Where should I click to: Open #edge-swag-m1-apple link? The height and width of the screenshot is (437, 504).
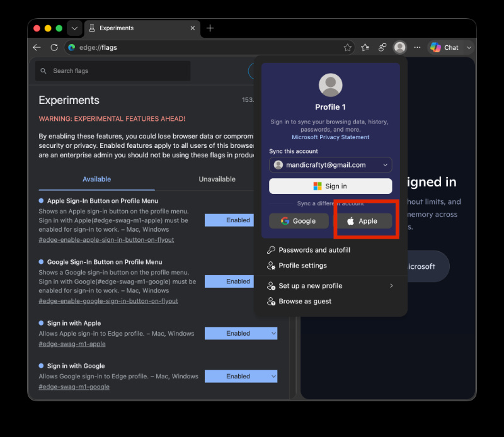(72, 344)
